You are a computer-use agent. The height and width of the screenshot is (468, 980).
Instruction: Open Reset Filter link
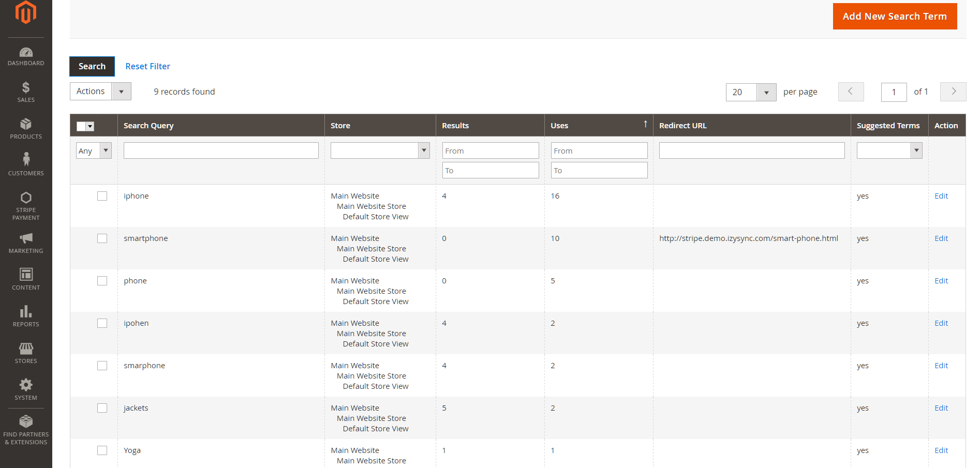147,66
